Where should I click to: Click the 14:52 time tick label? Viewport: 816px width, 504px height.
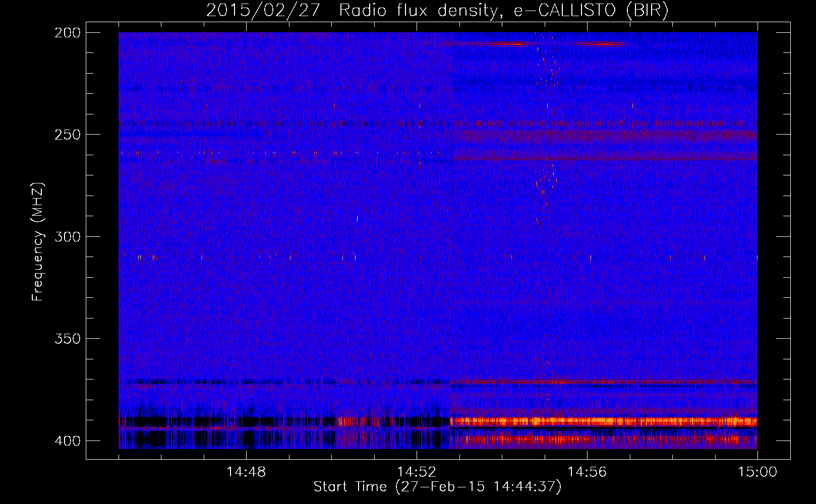[417, 472]
